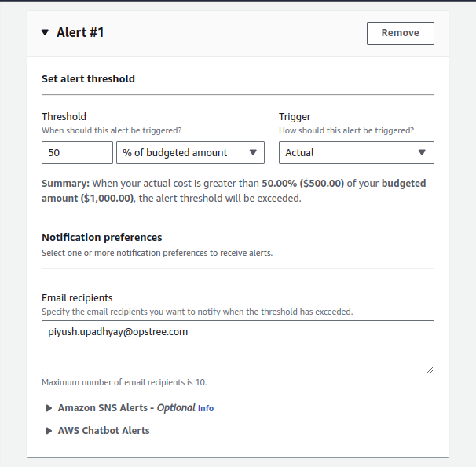Viewport: 476px width, 467px height.
Task: Expand AWS Chatbot Alerts using its triangle icon
Action: (x=49, y=431)
